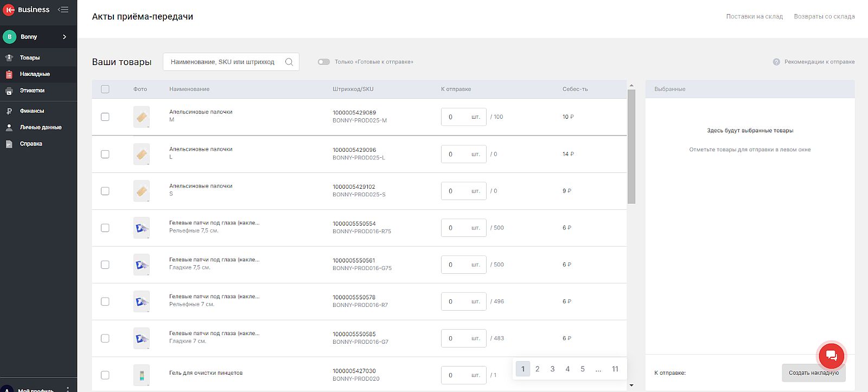Check Апельсиновые палочки L row
This screenshot has width=868, height=392.
105,155
